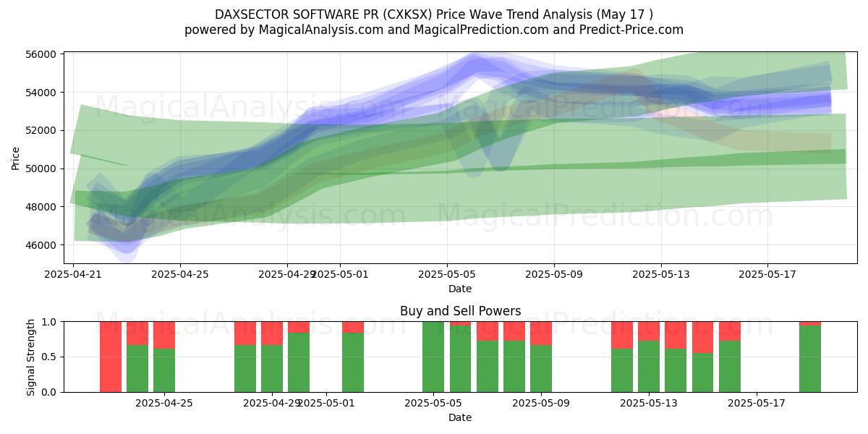The height and width of the screenshot is (434, 868).
Task: Click the vertical 'Price' axis label
Action: click(x=16, y=158)
